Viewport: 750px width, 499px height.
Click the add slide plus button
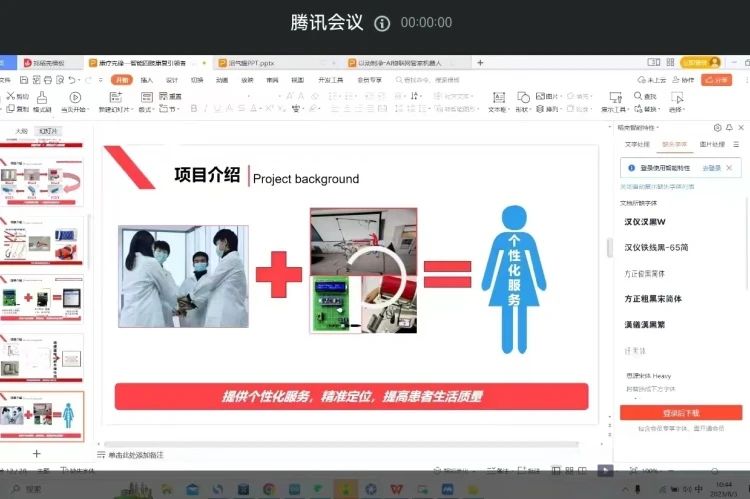pyautogui.click(x=37, y=453)
